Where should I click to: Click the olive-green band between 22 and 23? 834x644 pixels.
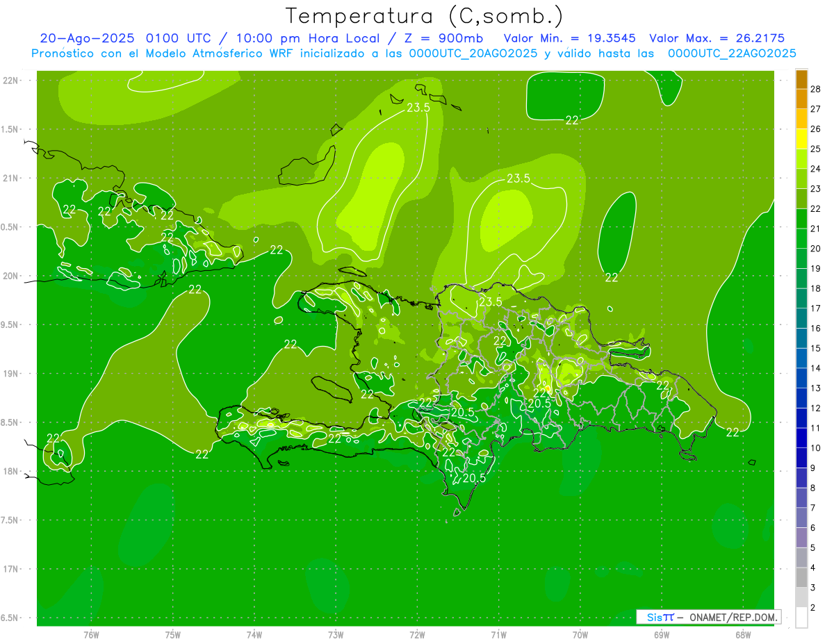(801, 199)
